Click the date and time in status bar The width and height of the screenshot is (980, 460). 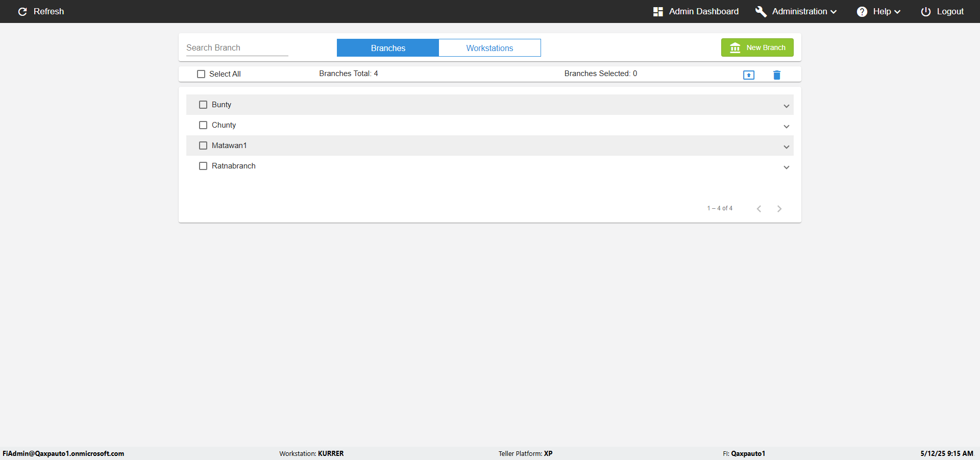947,453
